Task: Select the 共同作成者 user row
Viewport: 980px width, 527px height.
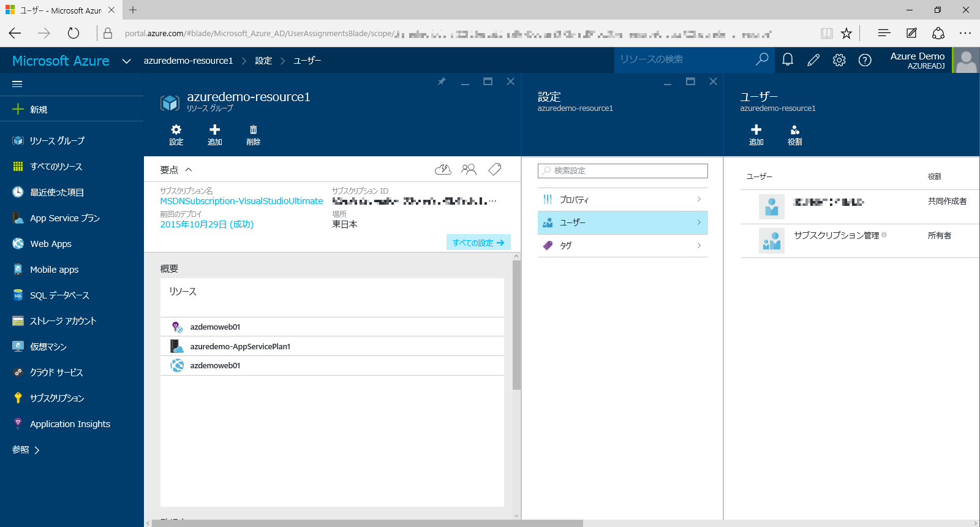Action: 860,207
